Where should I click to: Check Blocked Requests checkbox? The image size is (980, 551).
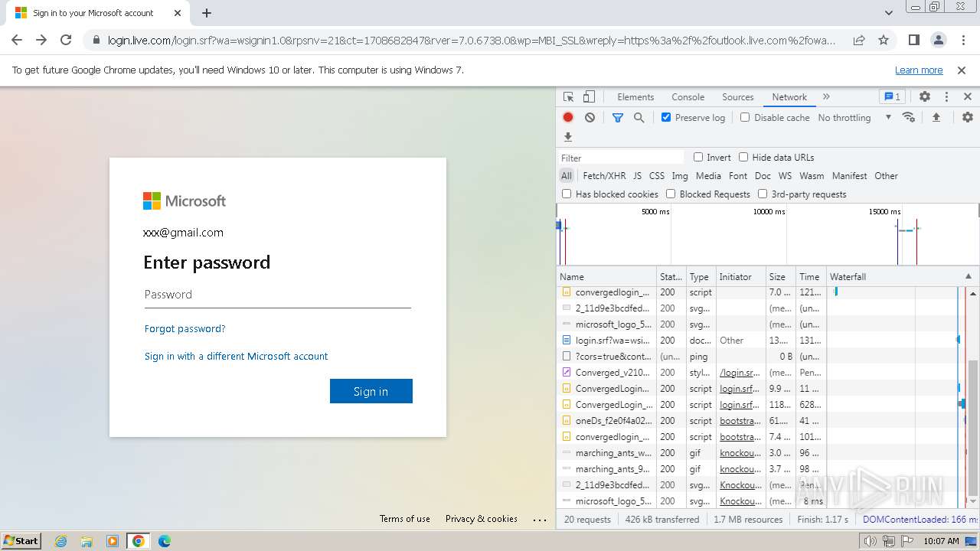click(671, 194)
